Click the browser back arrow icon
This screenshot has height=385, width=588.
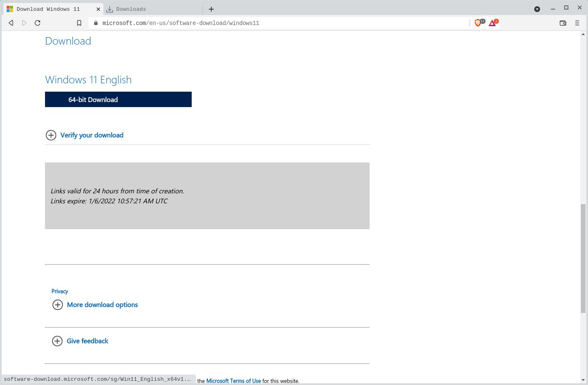point(11,23)
